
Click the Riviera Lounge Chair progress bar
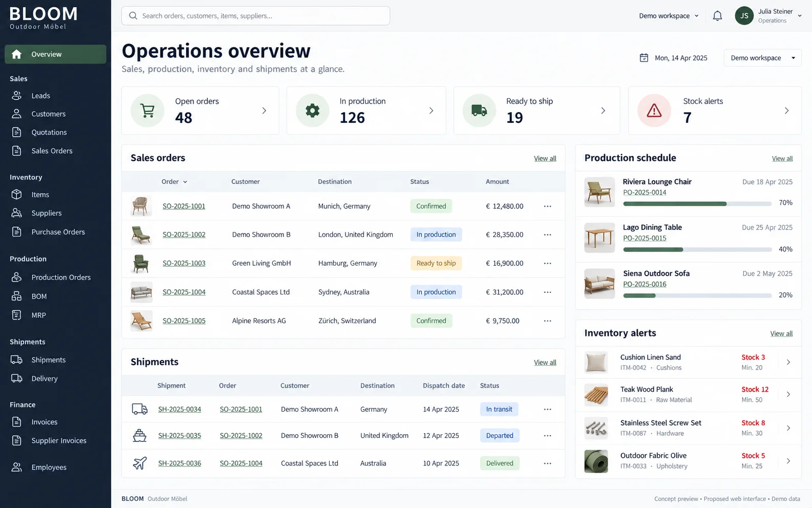tap(697, 204)
